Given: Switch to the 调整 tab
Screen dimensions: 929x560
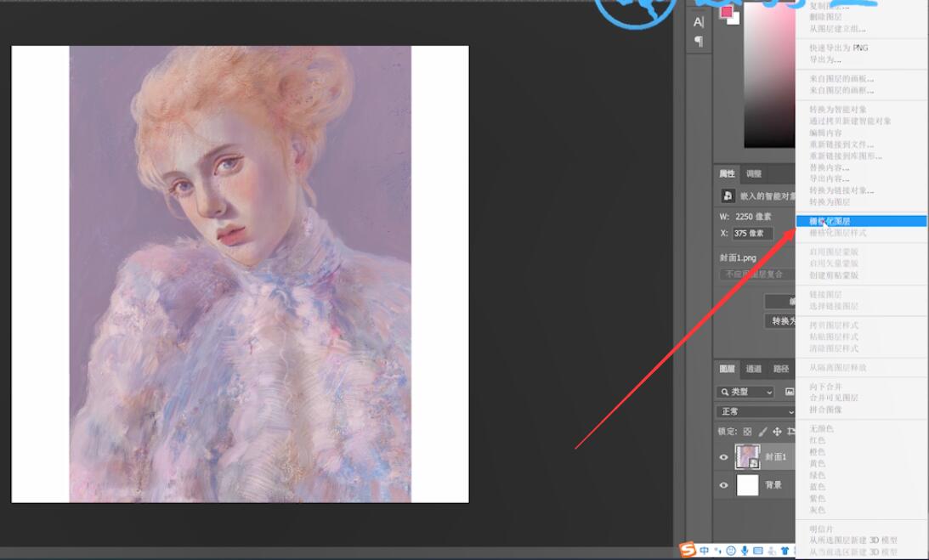Looking at the screenshot, I should pyautogui.click(x=754, y=173).
